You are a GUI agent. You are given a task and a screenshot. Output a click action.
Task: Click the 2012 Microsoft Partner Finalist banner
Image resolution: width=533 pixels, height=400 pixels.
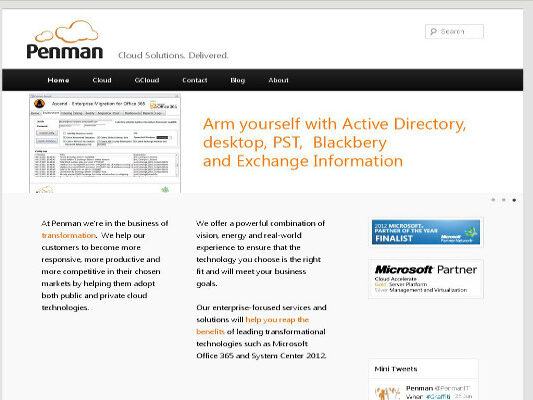pyautogui.click(x=426, y=232)
